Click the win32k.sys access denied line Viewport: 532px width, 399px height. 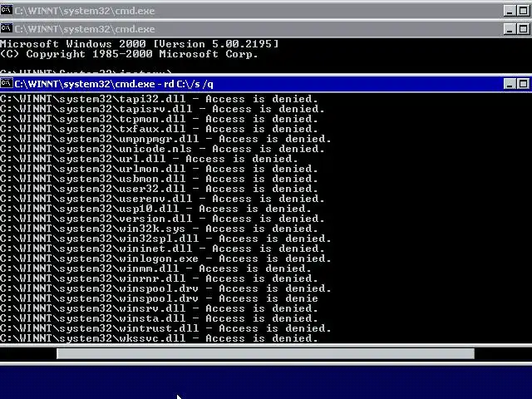tap(159, 229)
